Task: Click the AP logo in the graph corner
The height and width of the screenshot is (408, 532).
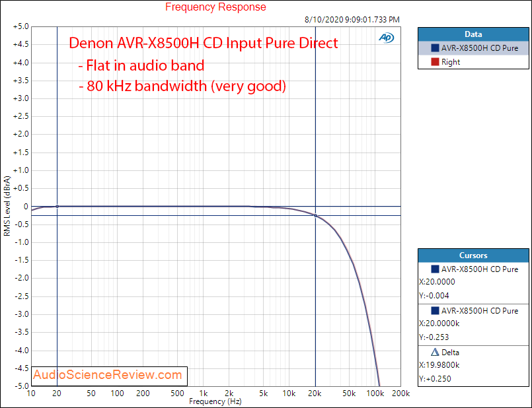Action: pos(386,38)
